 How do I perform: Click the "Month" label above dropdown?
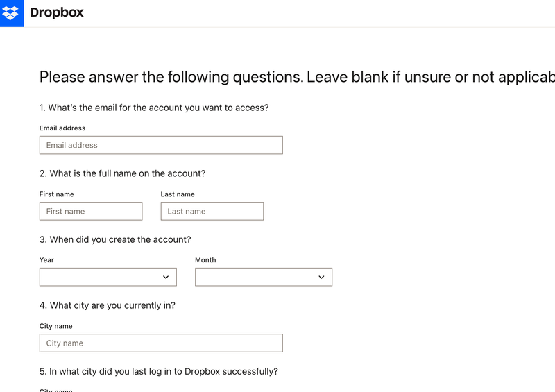205,260
